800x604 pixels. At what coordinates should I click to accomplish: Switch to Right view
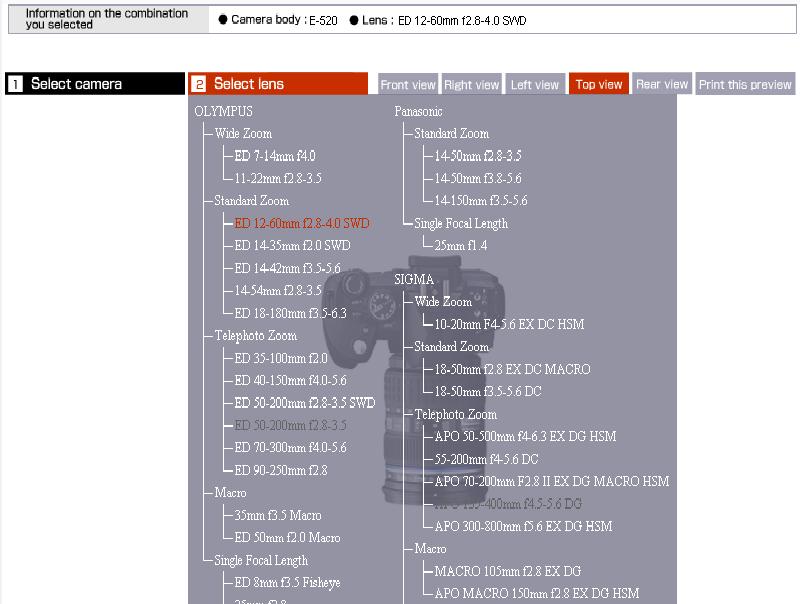click(x=471, y=85)
